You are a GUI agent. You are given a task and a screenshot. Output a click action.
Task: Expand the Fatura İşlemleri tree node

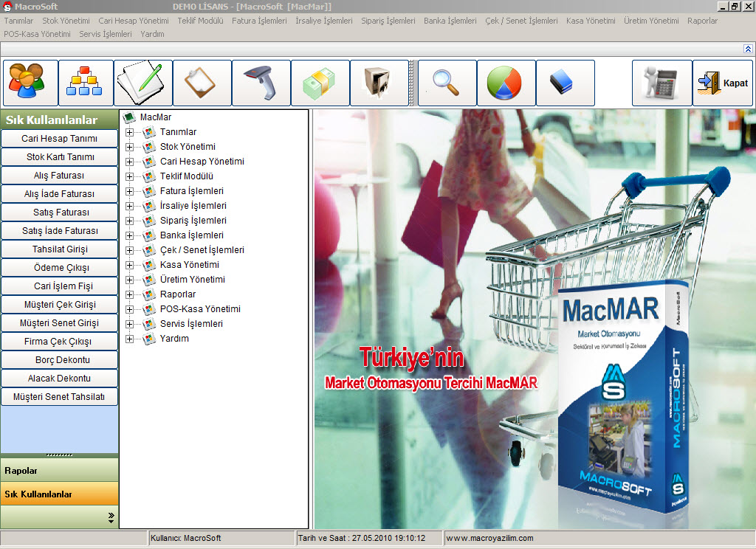click(x=130, y=191)
